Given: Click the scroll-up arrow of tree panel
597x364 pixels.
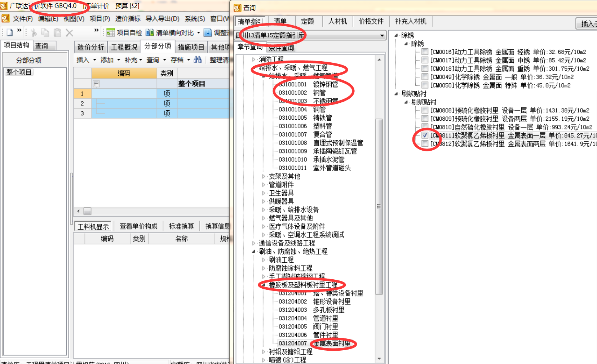Looking at the screenshot, I should [x=379, y=59].
